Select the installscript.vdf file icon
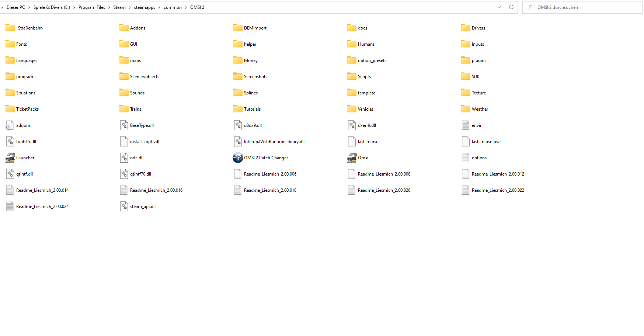This screenshot has height=336, width=644. [x=124, y=142]
